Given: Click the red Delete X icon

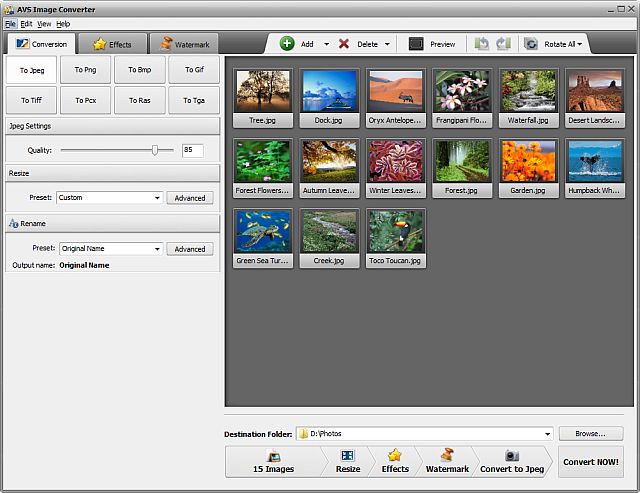Looking at the screenshot, I should coord(344,44).
